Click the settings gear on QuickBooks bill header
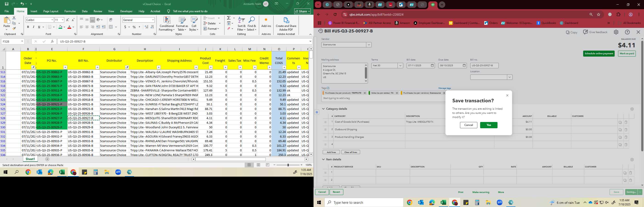 point(616,32)
